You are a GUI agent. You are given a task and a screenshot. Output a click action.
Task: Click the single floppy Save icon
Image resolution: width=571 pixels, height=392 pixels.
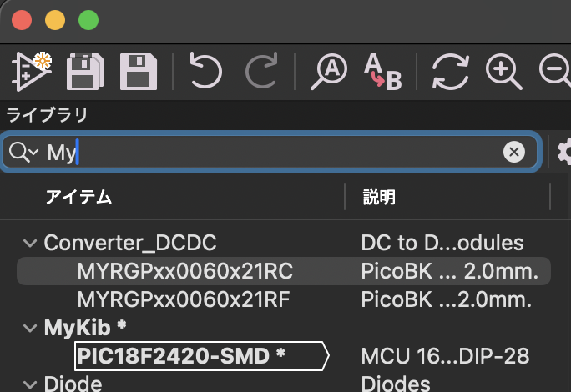point(139,72)
